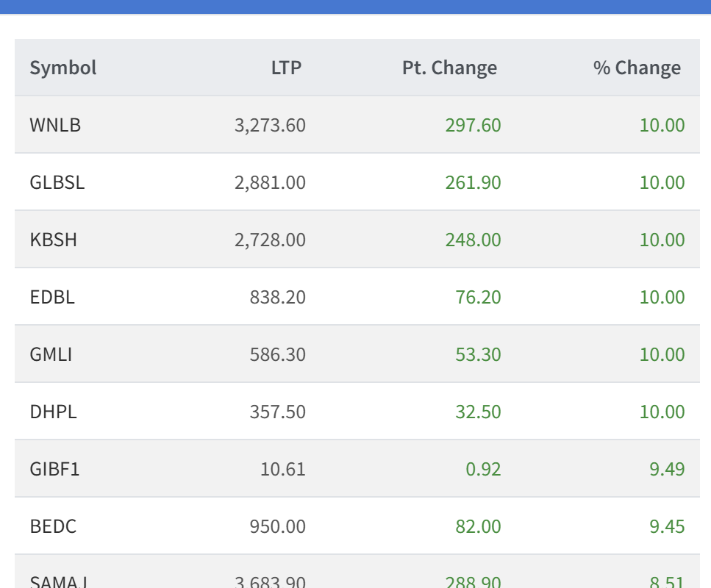Click the EDBL stock symbol
711x588 pixels.
tap(52, 297)
